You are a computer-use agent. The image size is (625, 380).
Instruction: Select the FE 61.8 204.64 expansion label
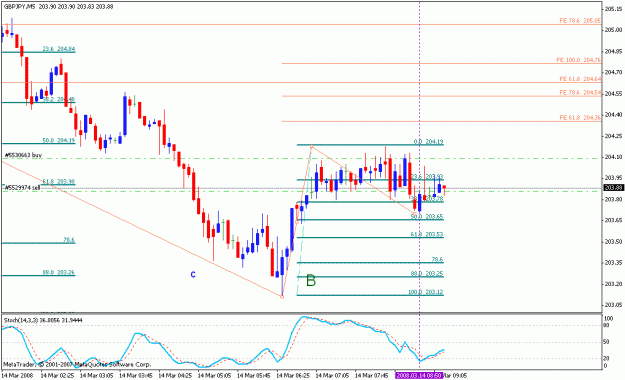tap(580, 79)
